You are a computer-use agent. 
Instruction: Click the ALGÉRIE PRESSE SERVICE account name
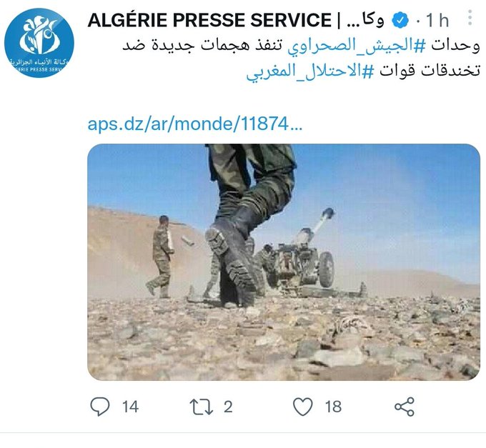point(210,20)
